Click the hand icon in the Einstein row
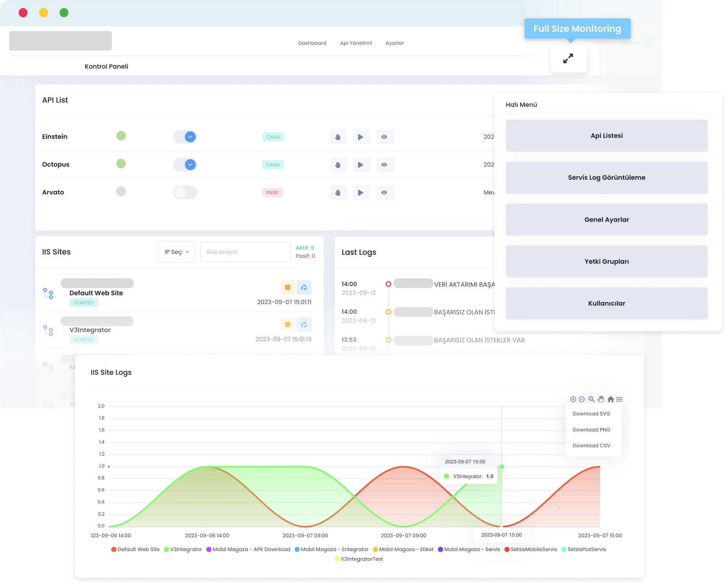 pos(338,137)
